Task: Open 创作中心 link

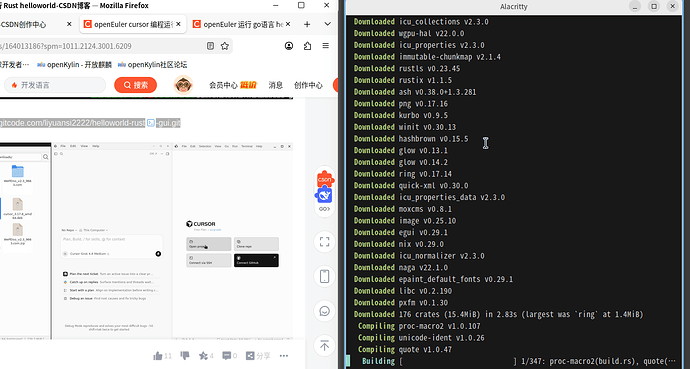Action: click(308, 85)
